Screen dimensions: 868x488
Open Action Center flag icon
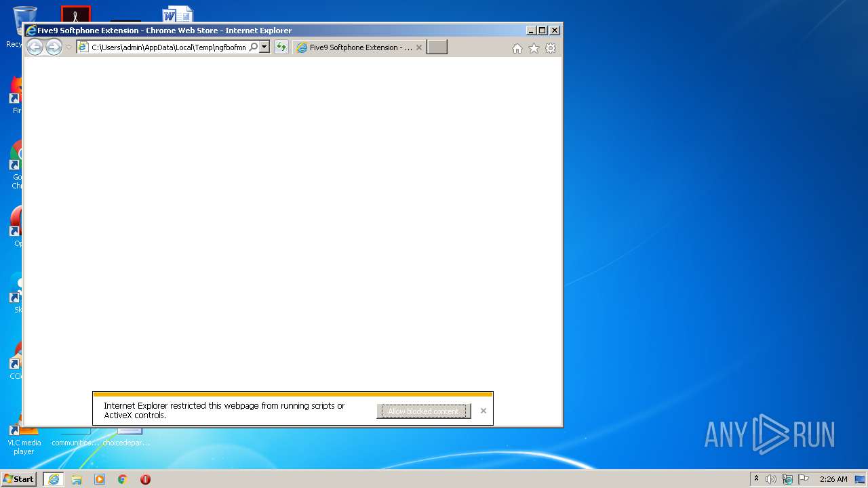pos(804,479)
